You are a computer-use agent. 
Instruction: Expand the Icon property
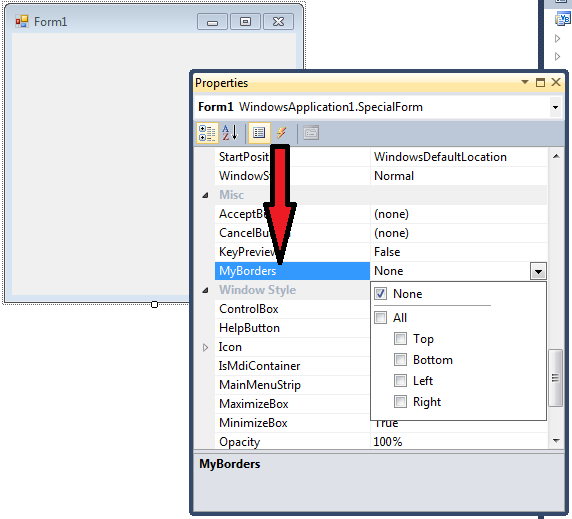click(x=205, y=347)
